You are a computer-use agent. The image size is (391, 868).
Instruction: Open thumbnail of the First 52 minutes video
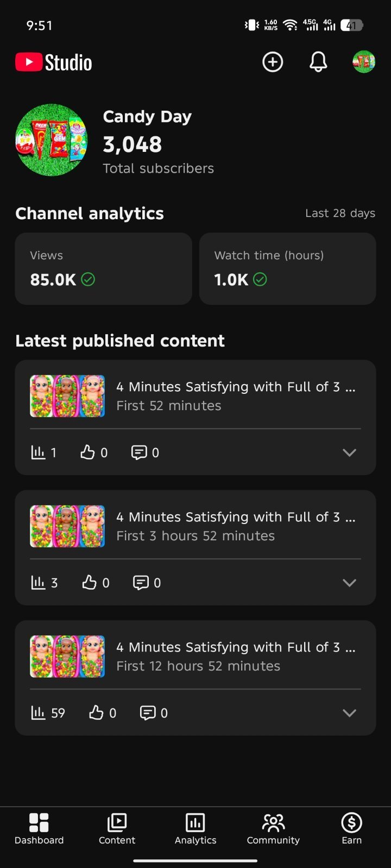[67, 396]
